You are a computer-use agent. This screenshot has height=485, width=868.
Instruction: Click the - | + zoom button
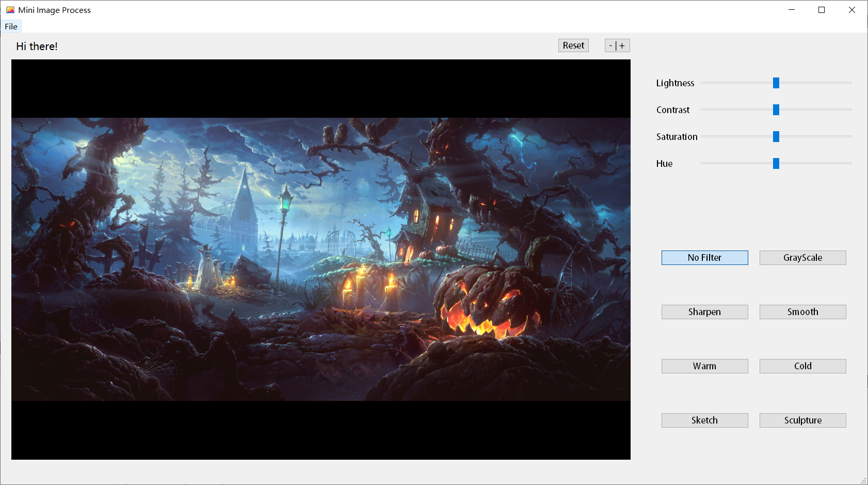click(617, 45)
